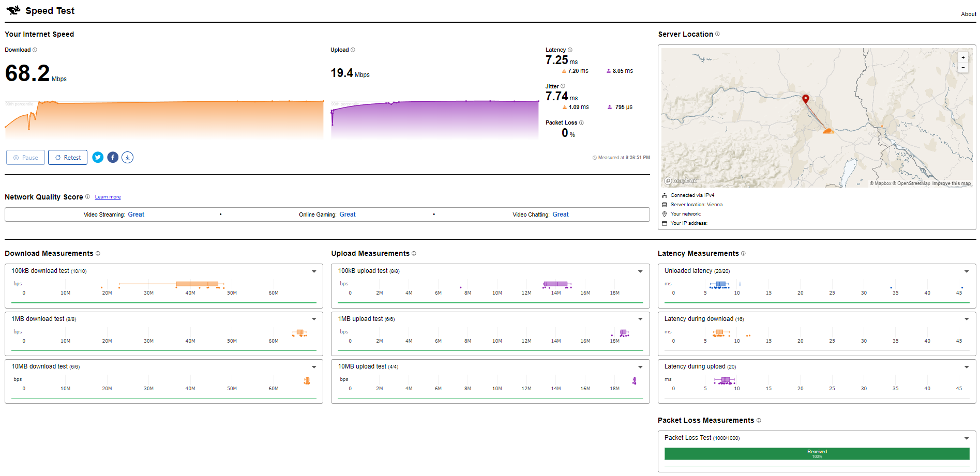This screenshot has width=980, height=476.
Task: Click the Jitter info icon
Action: pyautogui.click(x=563, y=86)
